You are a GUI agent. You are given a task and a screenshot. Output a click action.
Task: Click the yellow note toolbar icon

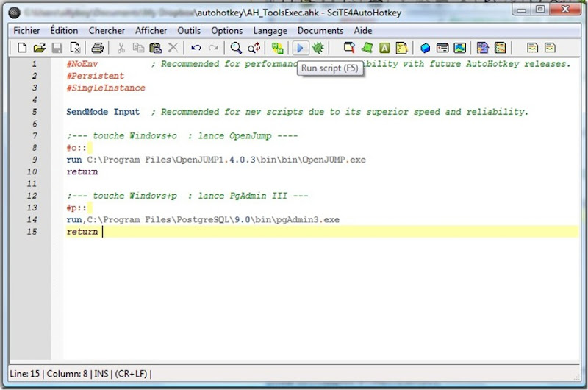[x=401, y=48]
